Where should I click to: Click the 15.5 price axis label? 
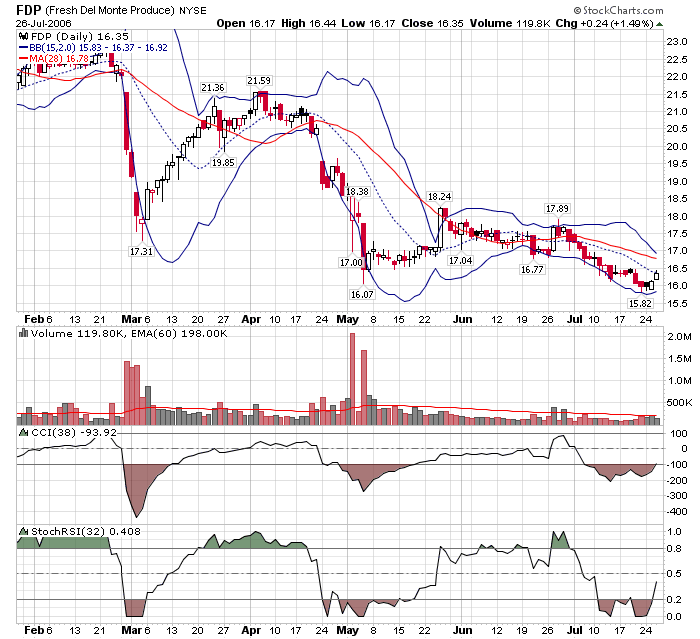coord(677,304)
